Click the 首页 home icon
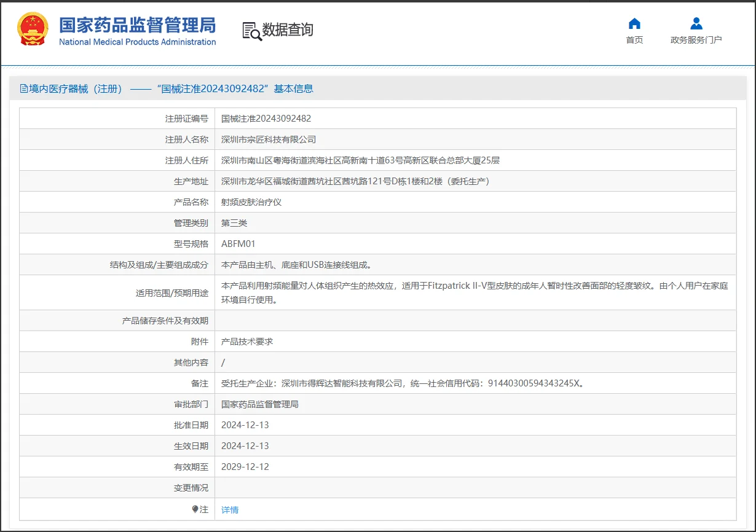Viewport: 756px width, 532px height. [x=634, y=23]
